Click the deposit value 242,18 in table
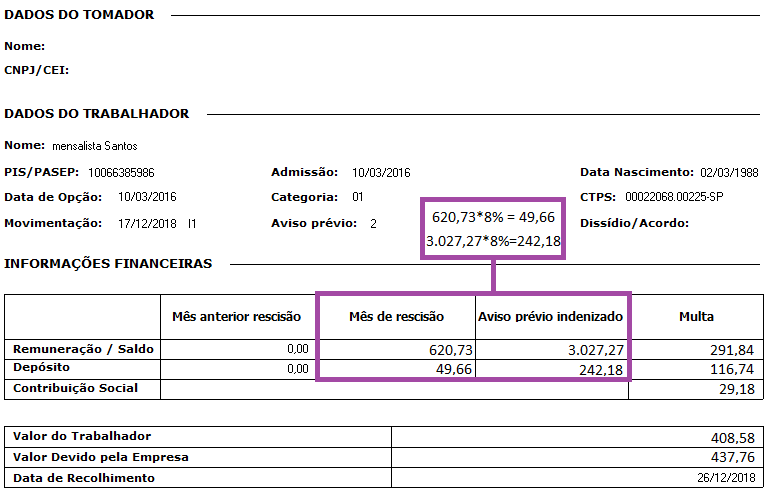Viewport: 769px width, 497px height. [x=601, y=369]
